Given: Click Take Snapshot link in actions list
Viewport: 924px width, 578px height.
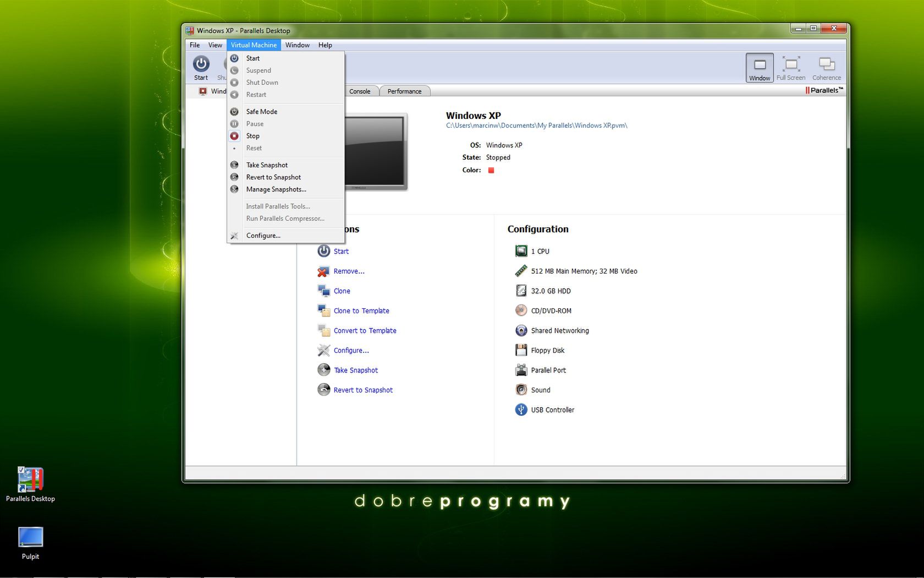Looking at the screenshot, I should click(x=356, y=370).
